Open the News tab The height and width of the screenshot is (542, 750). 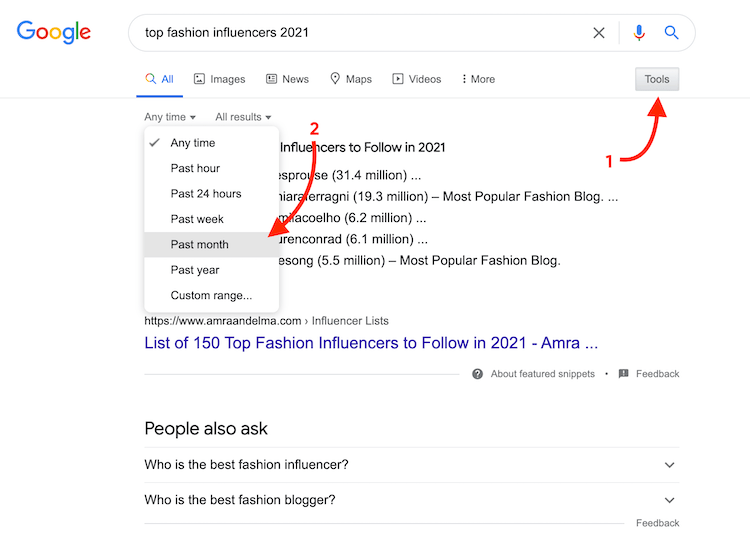[287, 79]
